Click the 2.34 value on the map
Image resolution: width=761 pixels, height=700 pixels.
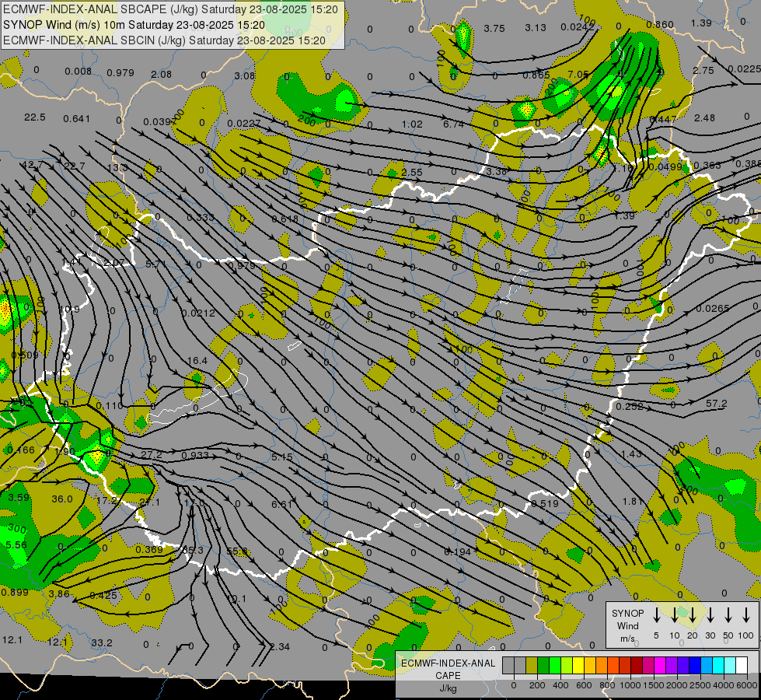click(280, 646)
